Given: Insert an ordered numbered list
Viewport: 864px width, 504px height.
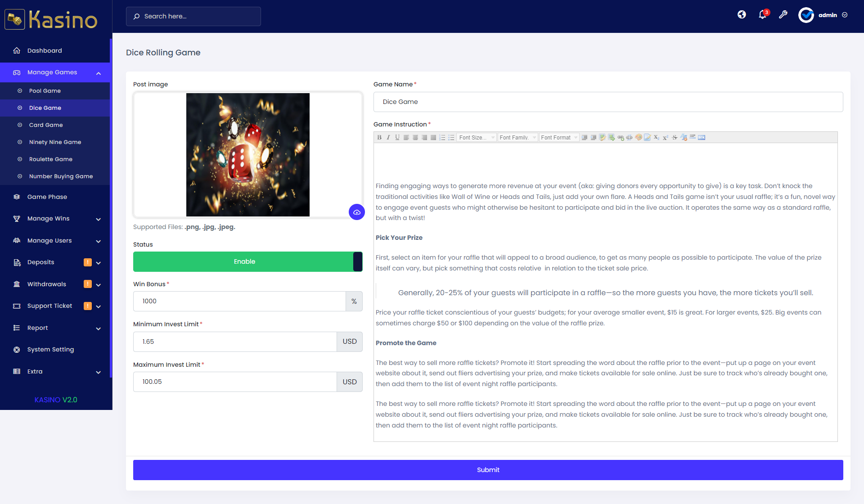Looking at the screenshot, I should [442, 137].
